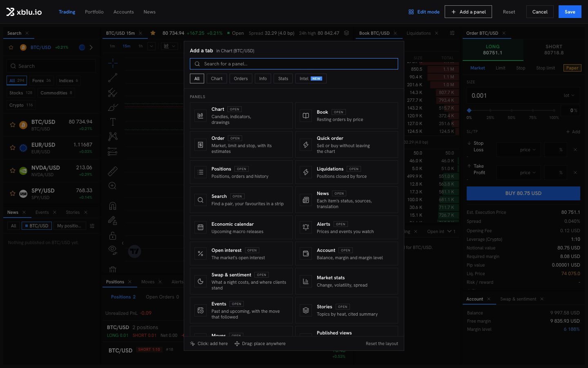Toggle favourite star for SPY/USD
The height and width of the screenshot is (368, 588).
(x=13, y=193)
